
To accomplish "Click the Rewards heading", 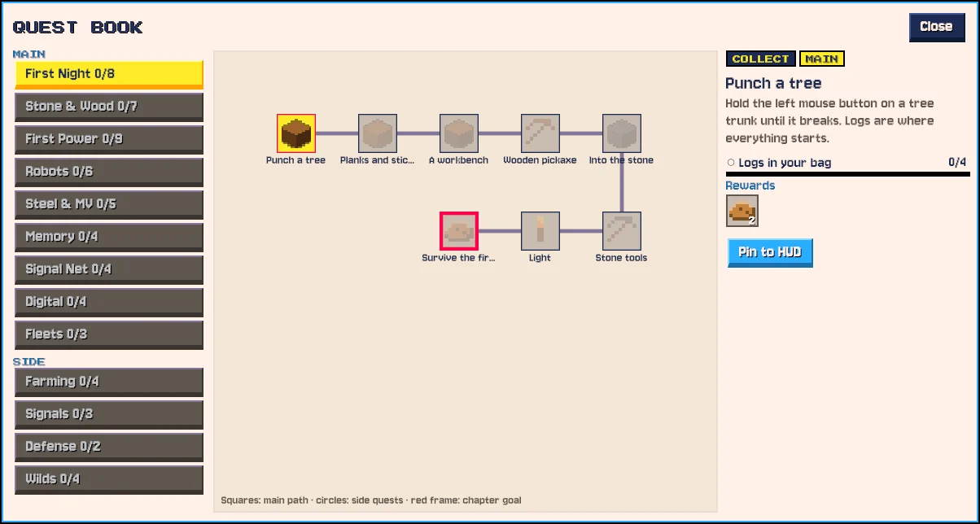I will [750, 186].
